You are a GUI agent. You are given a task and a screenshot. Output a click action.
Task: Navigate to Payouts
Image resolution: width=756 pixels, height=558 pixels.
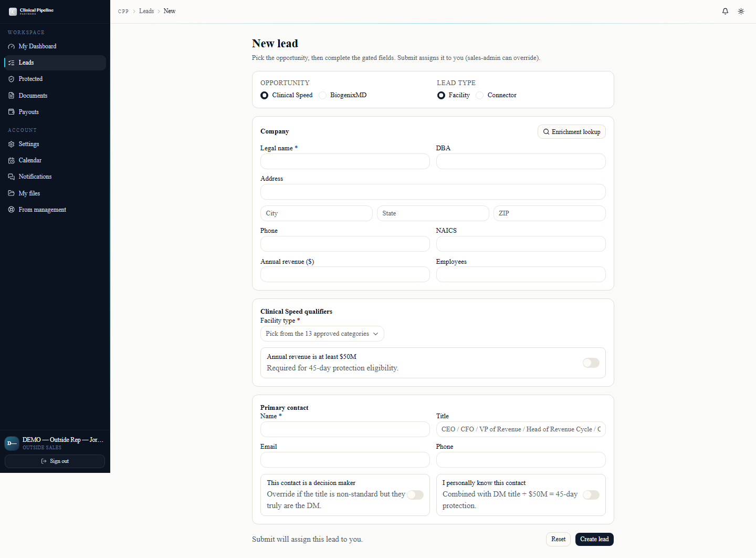coord(55,112)
